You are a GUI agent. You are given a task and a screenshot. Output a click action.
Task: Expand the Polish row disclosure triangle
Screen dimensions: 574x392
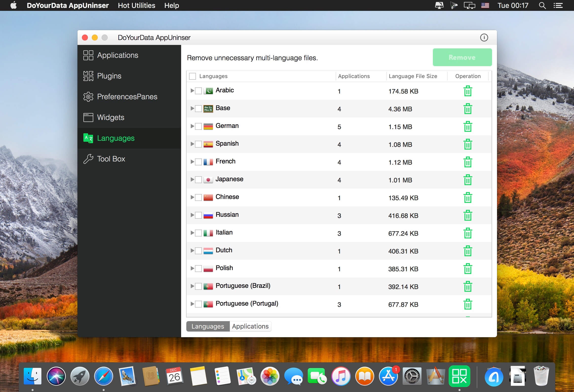(x=192, y=268)
